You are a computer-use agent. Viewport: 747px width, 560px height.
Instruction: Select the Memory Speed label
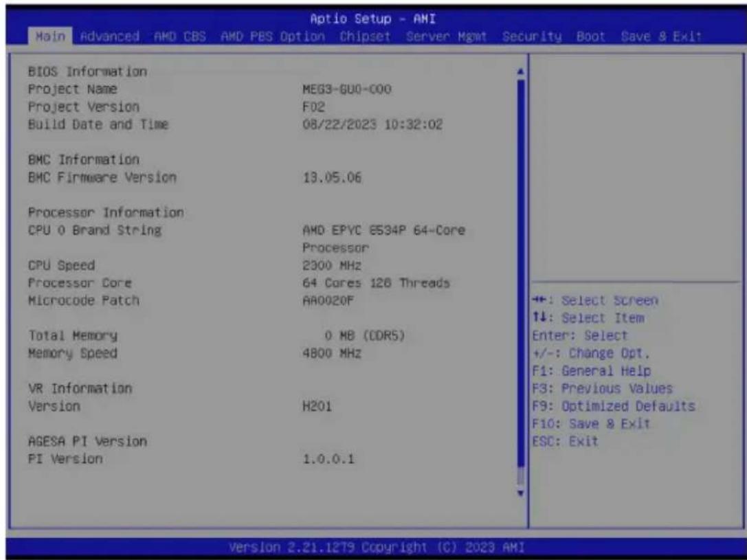72,353
